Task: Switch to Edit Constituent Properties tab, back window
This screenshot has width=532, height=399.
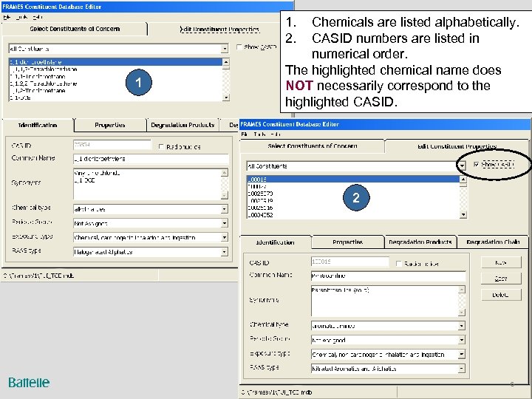Action: click(x=219, y=29)
